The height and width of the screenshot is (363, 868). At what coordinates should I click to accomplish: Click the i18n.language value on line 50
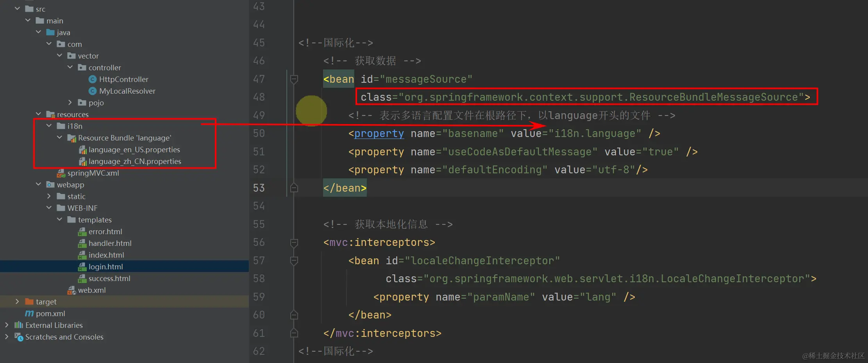pos(595,133)
